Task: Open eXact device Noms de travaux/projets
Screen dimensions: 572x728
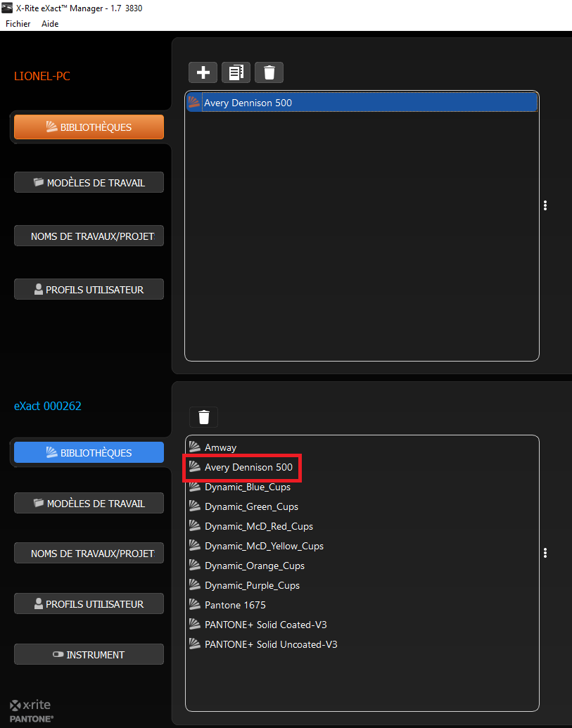Action: click(89, 553)
